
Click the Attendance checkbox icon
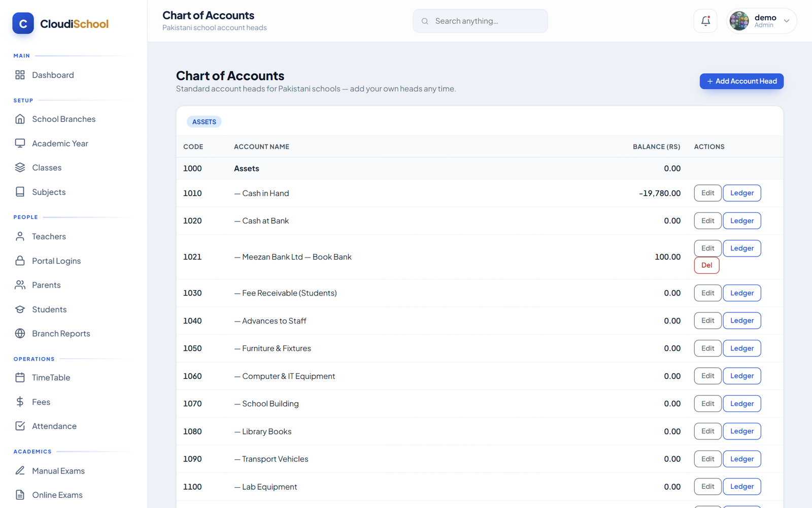pos(20,426)
